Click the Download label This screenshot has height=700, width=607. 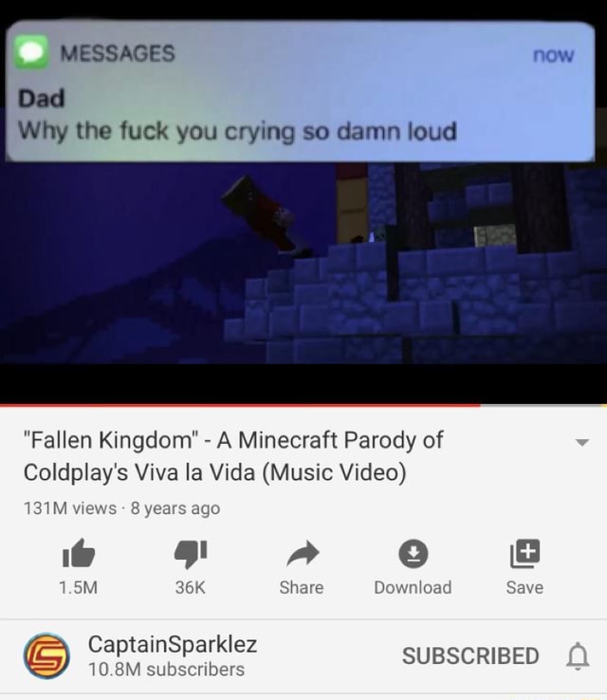coord(413,587)
